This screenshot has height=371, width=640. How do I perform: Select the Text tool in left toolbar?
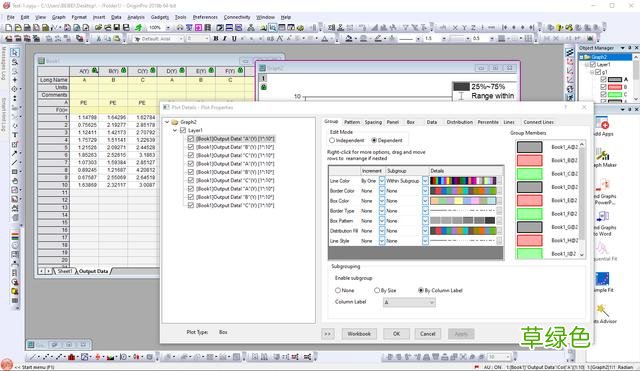click(x=15, y=135)
